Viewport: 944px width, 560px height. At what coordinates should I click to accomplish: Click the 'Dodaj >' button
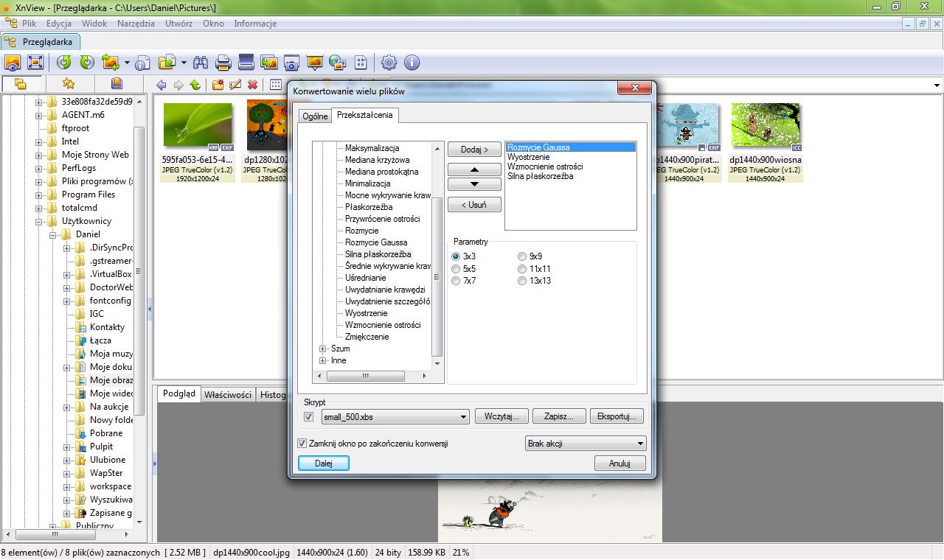pyautogui.click(x=475, y=150)
